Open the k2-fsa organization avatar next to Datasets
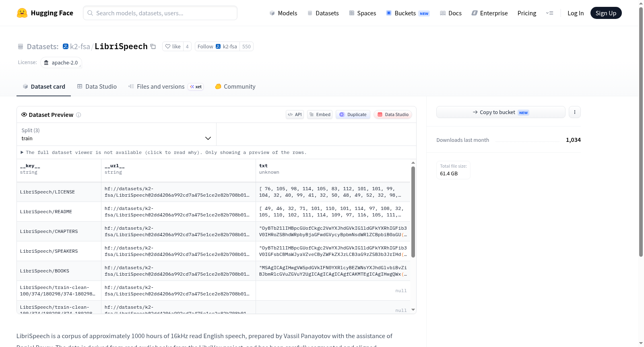Viewport: 644px width, 347px height. (x=66, y=46)
